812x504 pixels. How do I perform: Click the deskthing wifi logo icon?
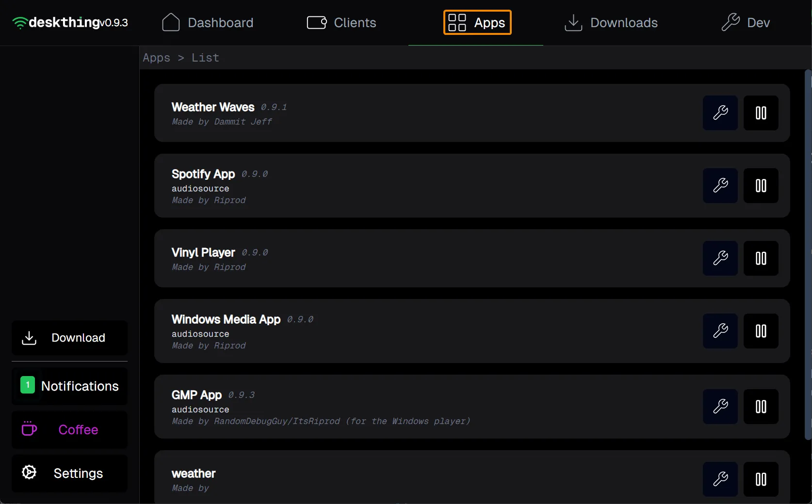coord(20,23)
